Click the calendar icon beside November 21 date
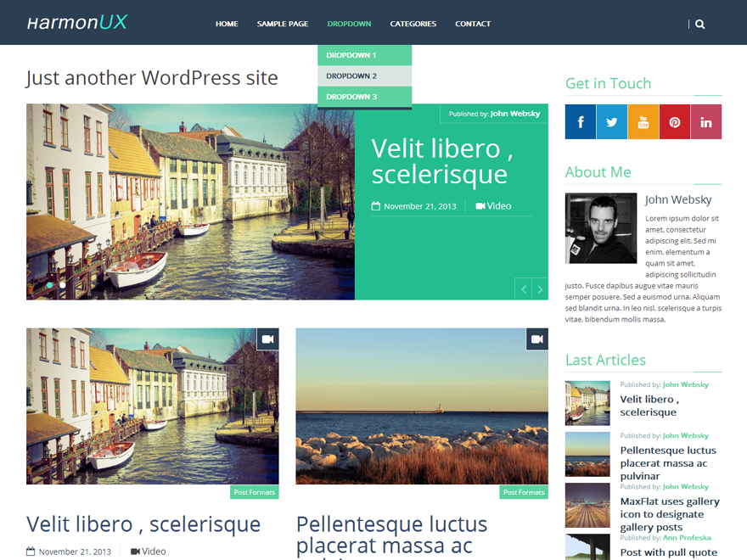 click(374, 205)
